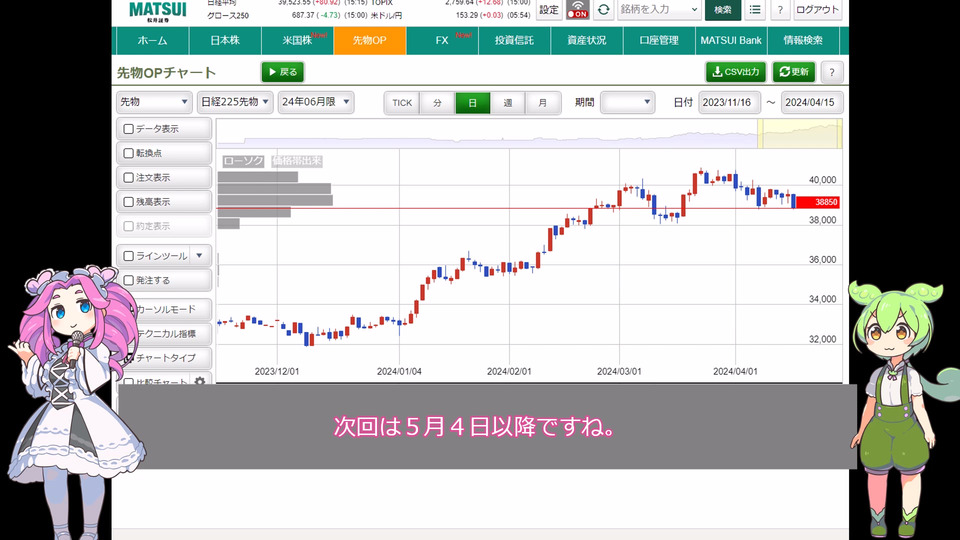This screenshot has width=960, height=540.
Task: Open the 米国株 tab
Action: pos(298,40)
